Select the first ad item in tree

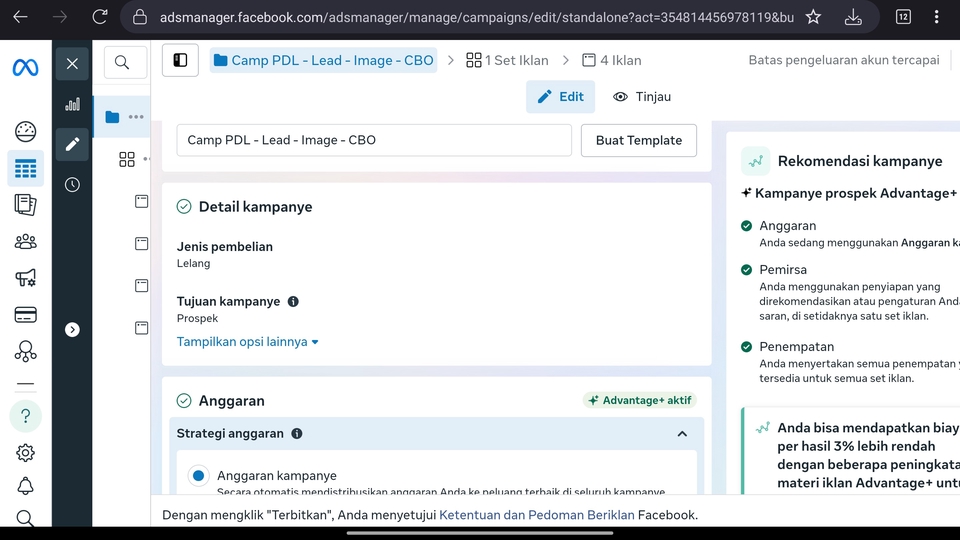click(141, 201)
